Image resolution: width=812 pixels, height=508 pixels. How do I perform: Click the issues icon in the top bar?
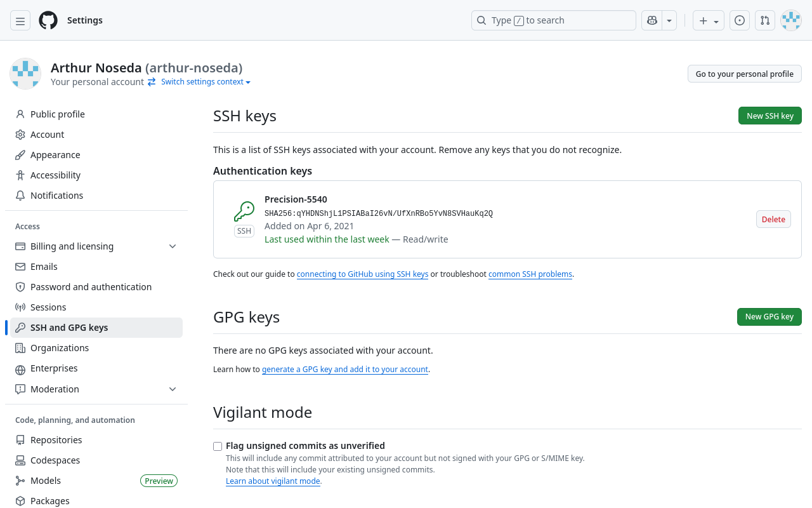(x=739, y=20)
